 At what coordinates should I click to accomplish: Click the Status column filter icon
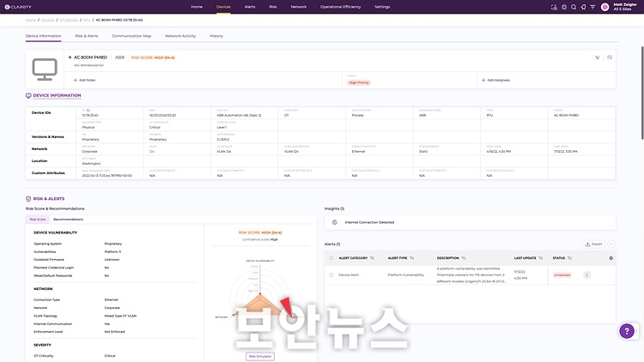569,258
